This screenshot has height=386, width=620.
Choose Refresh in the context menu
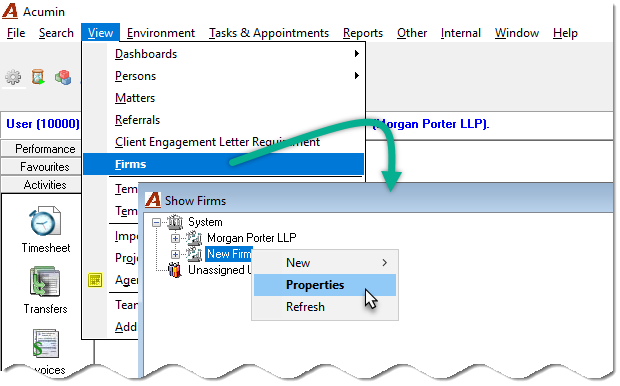[325, 307]
